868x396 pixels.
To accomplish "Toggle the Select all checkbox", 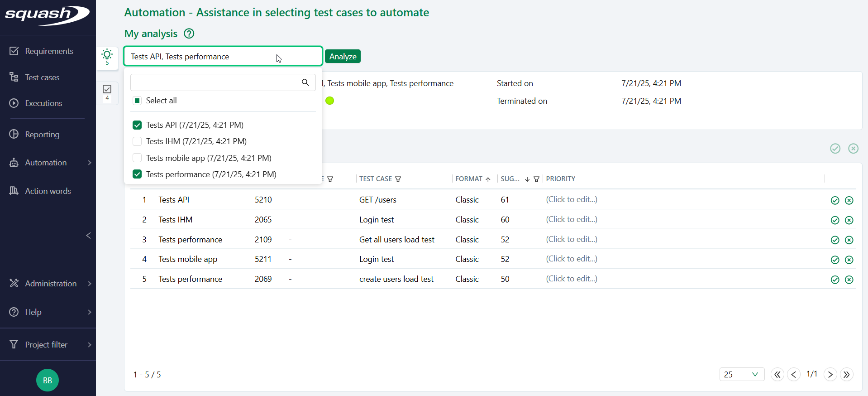I will click(137, 101).
